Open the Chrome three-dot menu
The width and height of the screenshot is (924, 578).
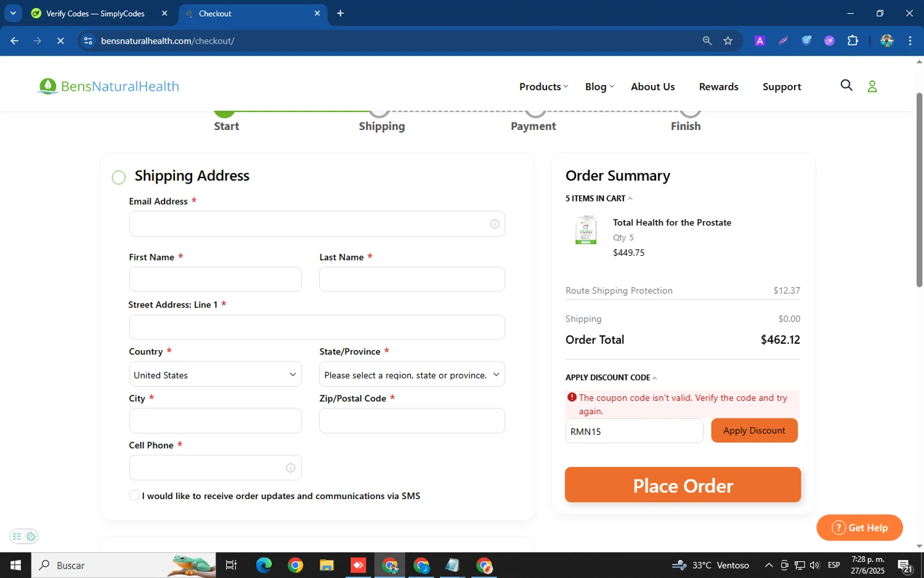pyautogui.click(x=910, y=41)
